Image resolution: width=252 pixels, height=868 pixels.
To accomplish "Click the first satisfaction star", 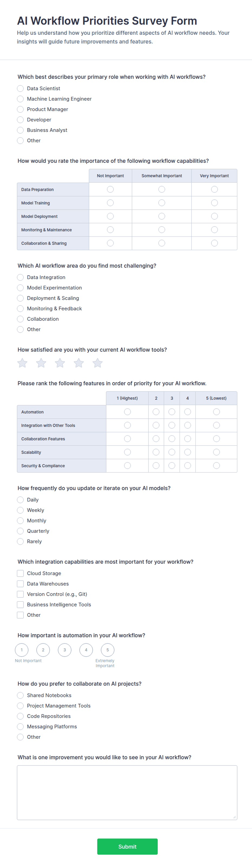I will (22, 363).
